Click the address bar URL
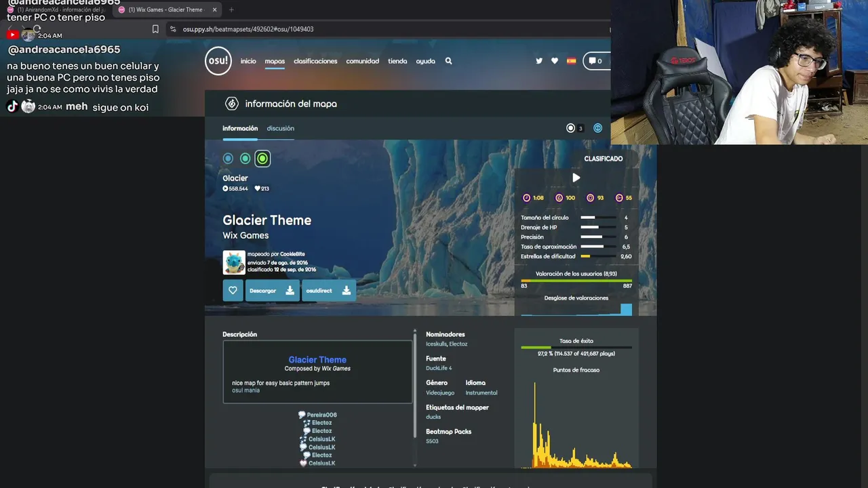This screenshot has height=488, width=868. point(248,29)
